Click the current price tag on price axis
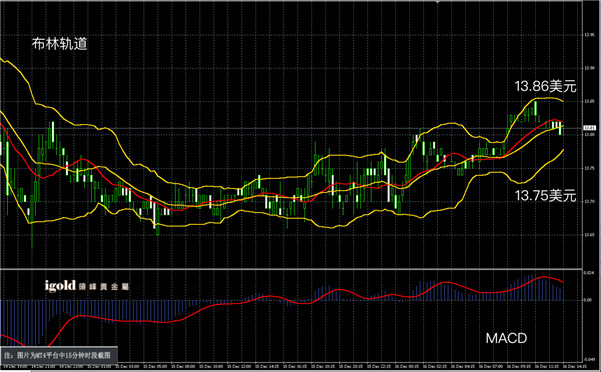The image size is (601, 372). (x=590, y=128)
